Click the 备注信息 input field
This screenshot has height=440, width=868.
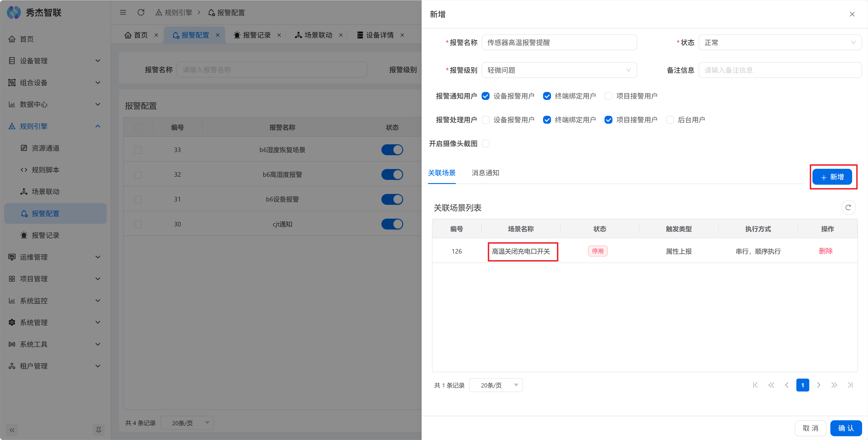point(780,70)
